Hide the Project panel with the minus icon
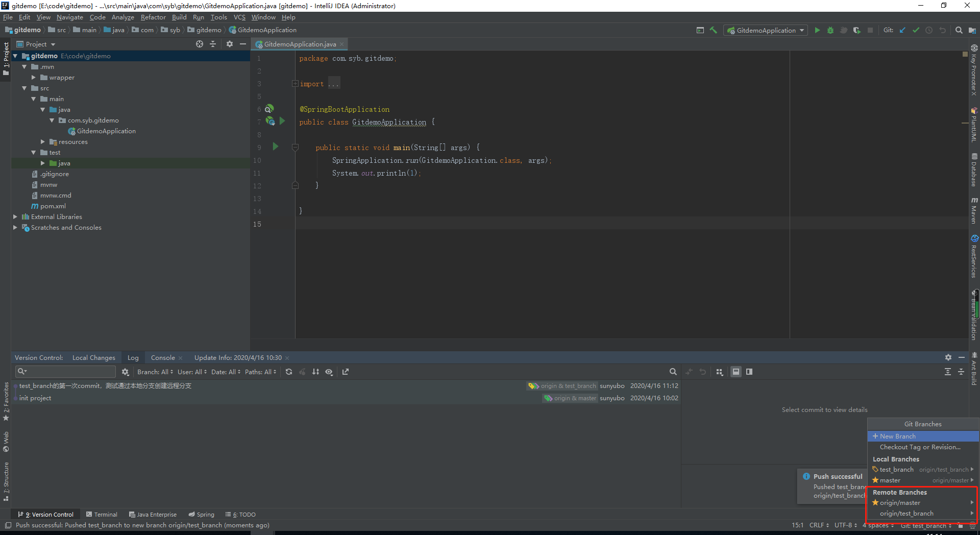980x535 pixels. point(243,44)
